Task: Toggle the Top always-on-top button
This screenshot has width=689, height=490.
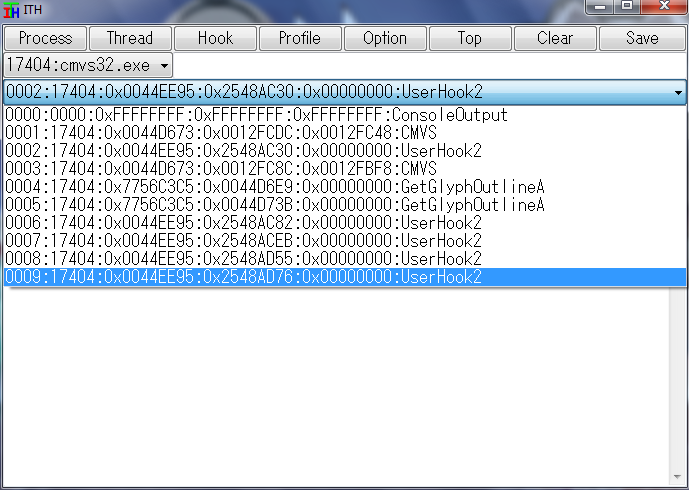Action: click(x=470, y=38)
